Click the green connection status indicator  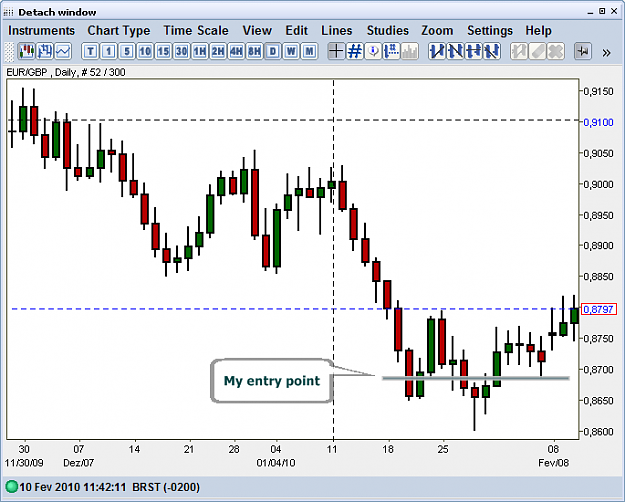click(12, 487)
